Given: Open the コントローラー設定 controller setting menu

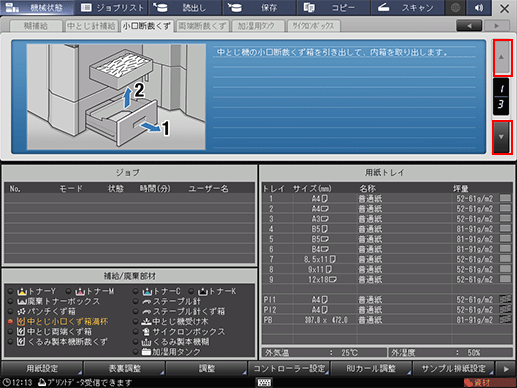Looking at the screenshot, I should click(289, 368).
